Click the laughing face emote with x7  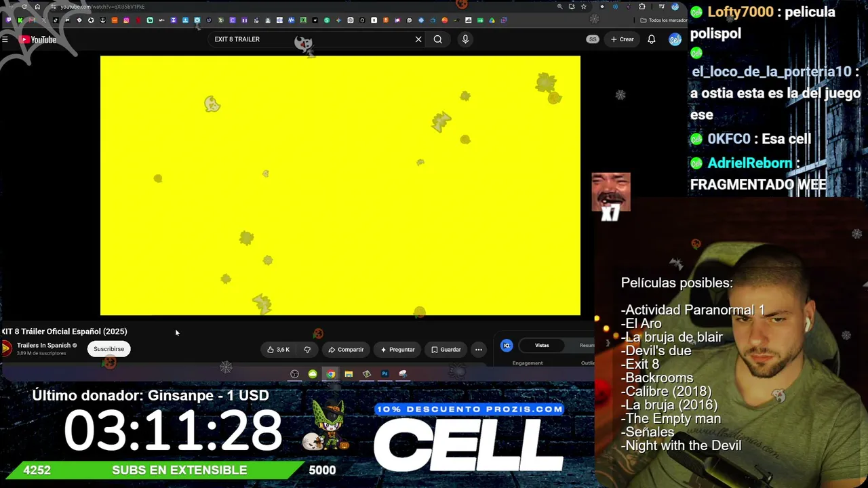point(611,197)
